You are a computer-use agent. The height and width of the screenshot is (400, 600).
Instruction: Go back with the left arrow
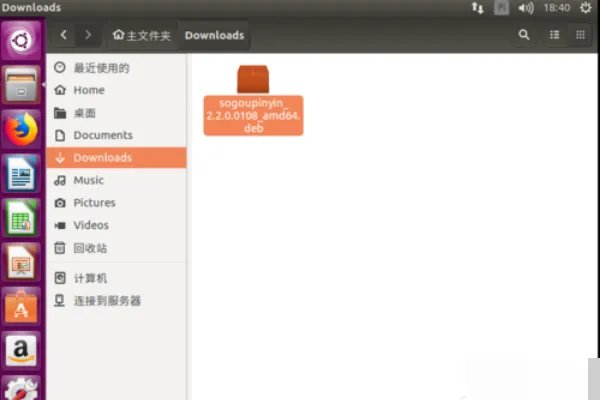click(x=64, y=35)
